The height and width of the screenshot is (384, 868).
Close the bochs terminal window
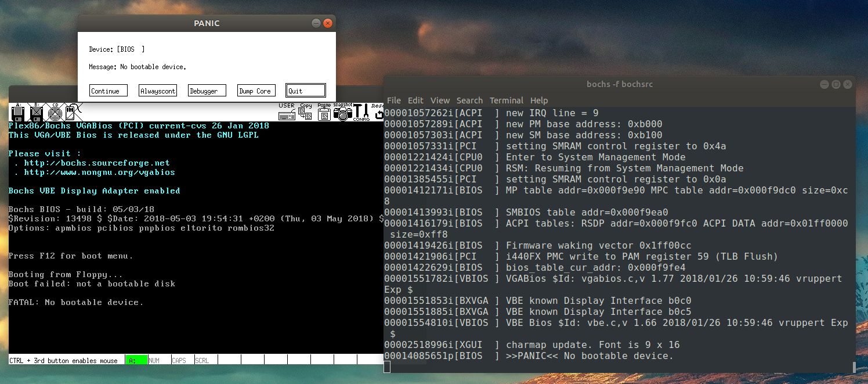[847, 84]
